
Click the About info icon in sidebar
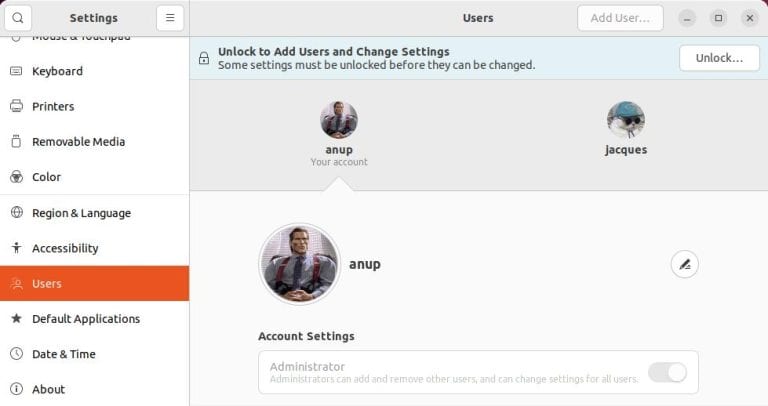point(16,389)
